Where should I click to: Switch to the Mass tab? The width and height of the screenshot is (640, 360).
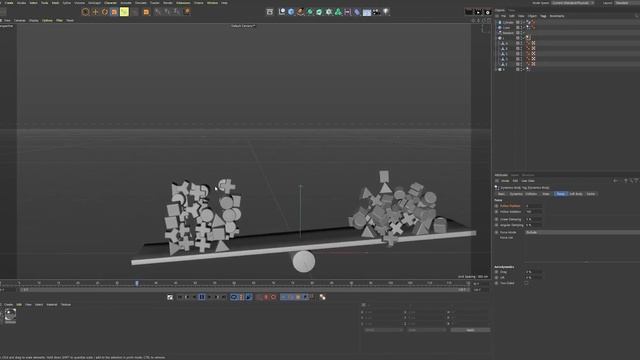point(546,194)
